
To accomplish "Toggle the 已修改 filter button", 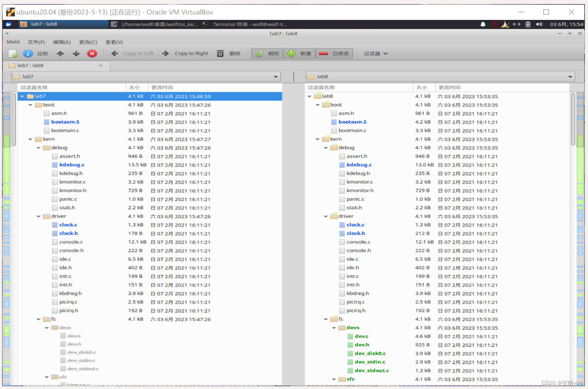I will pos(334,54).
